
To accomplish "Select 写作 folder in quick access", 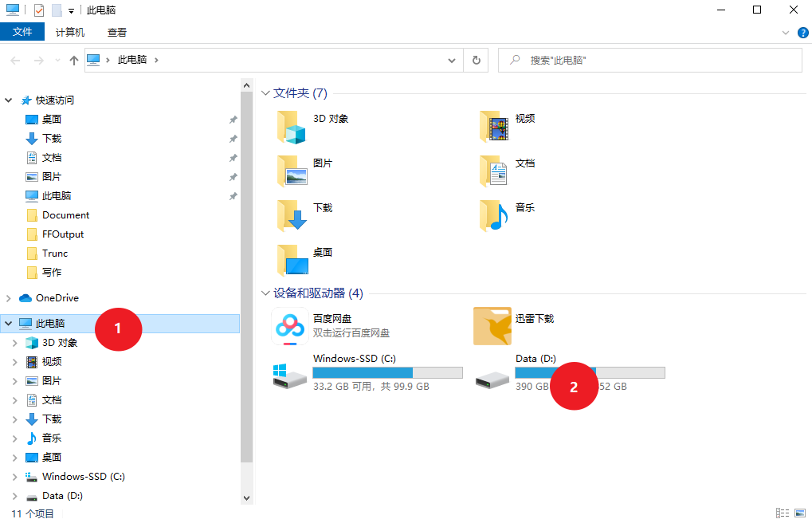I will (x=52, y=273).
